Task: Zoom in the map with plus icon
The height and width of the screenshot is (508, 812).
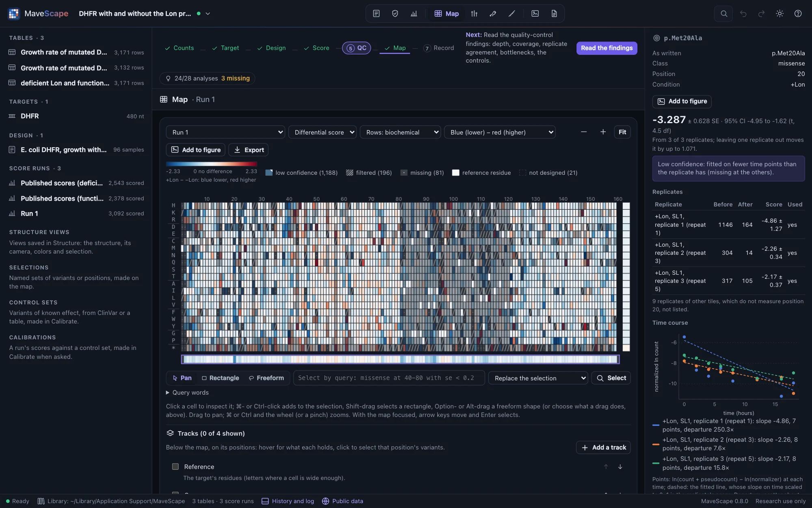Action: pyautogui.click(x=603, y=132)
